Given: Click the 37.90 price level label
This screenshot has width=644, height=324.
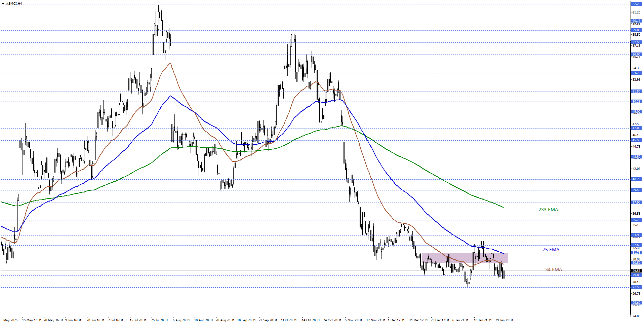Looking at the screenshot, I should click(636, 203).
